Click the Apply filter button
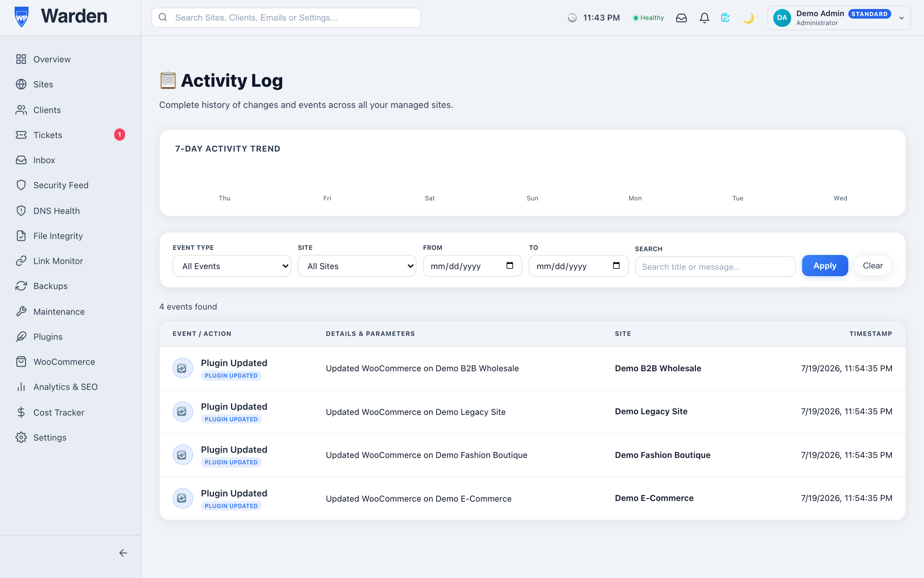Screen dimensions: 924x578 [x=825, y=266]
